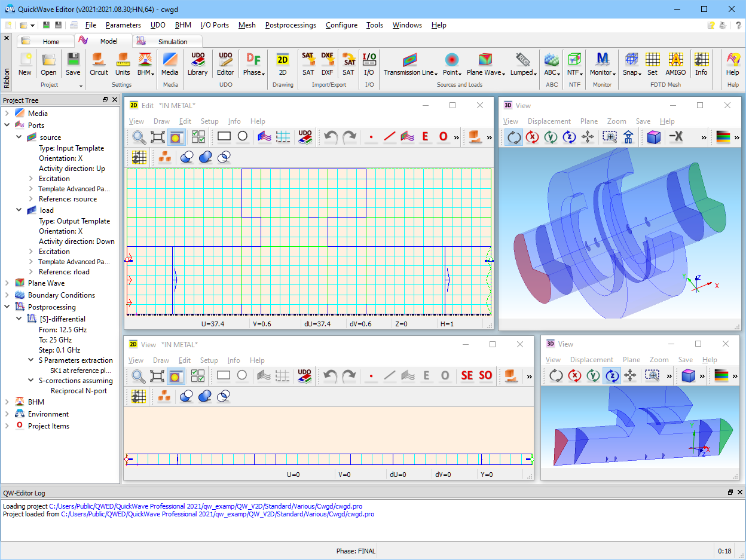Select the [S]-differential postprocessing item

(x=62, y=319)
